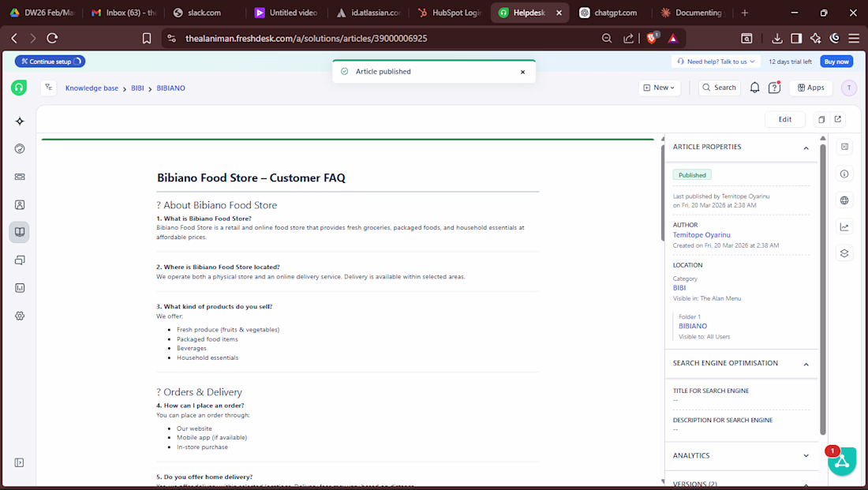
Task: Bookmark this page icon in address bar
Action: pos(147,38)
